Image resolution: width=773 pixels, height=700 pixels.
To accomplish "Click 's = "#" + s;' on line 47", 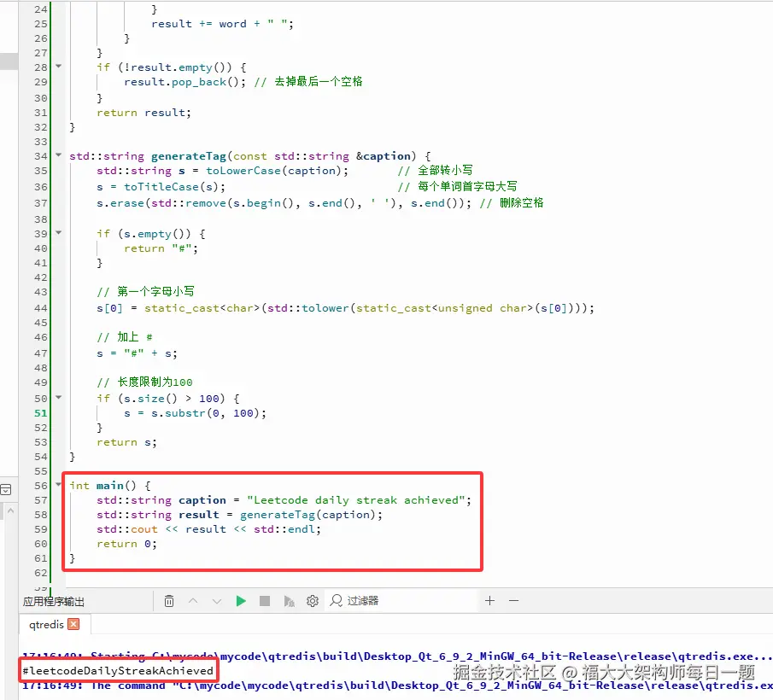I will [137, 353].
